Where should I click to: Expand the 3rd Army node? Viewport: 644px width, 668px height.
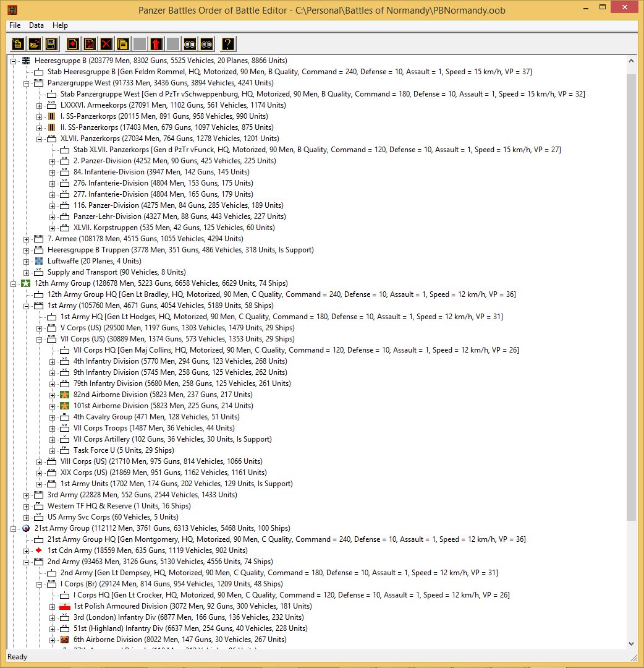click(x=26, y=495)
